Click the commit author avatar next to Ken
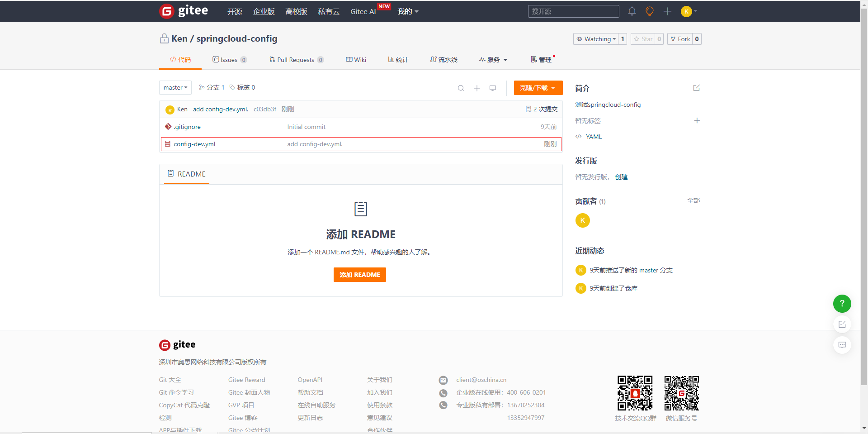Viewport: 868px width, 434px height. click(170, 110)
